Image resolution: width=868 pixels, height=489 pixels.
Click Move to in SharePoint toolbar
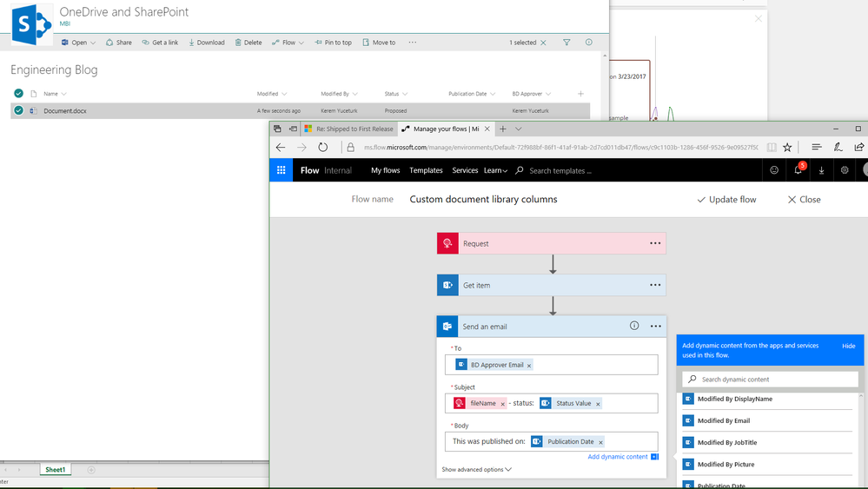click(x=379, y=43)
